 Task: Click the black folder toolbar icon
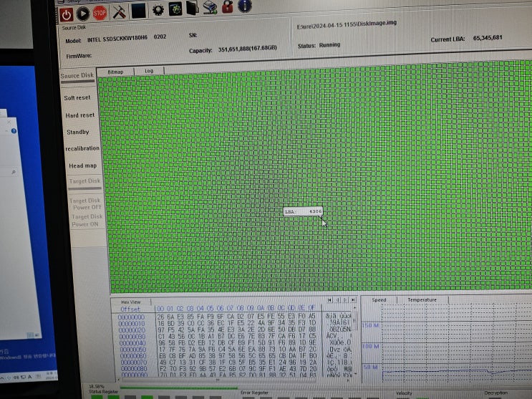coord(193,8)
